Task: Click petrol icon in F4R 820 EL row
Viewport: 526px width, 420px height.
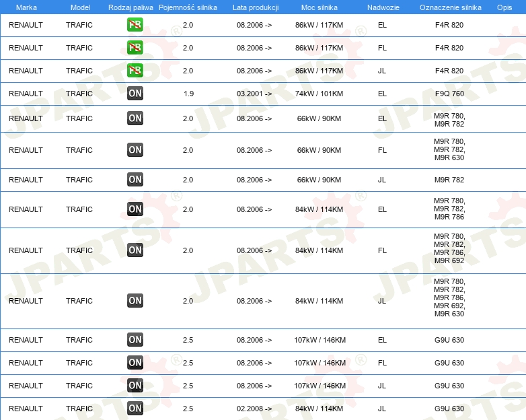Action: tap(135, 24)
